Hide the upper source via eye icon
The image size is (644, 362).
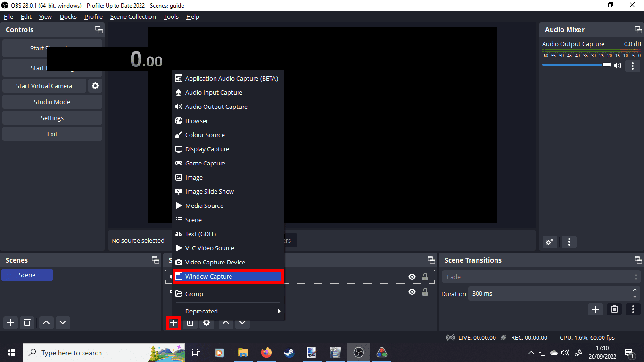point(412,277)
